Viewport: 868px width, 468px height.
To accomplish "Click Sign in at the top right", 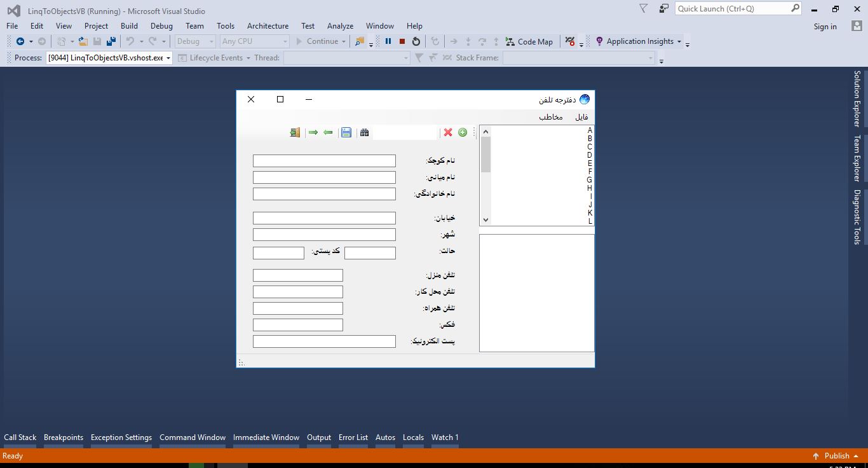I will (825, 26).
